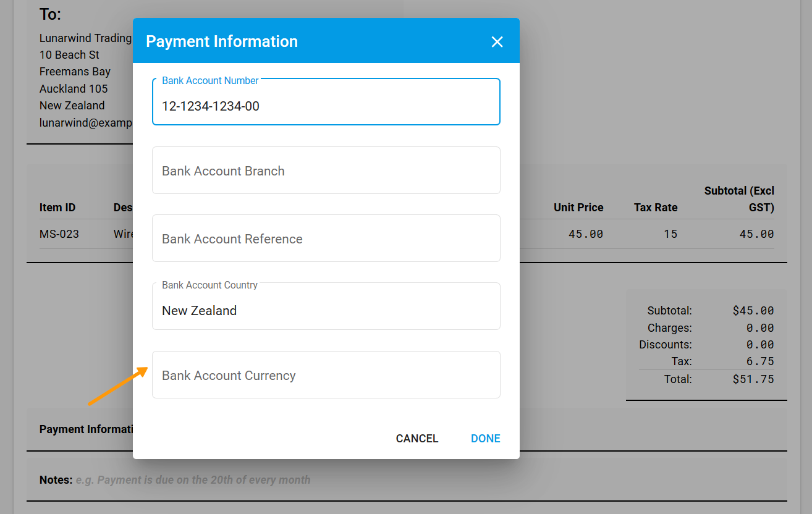Click the Unit Price column header

coord(578,207)
